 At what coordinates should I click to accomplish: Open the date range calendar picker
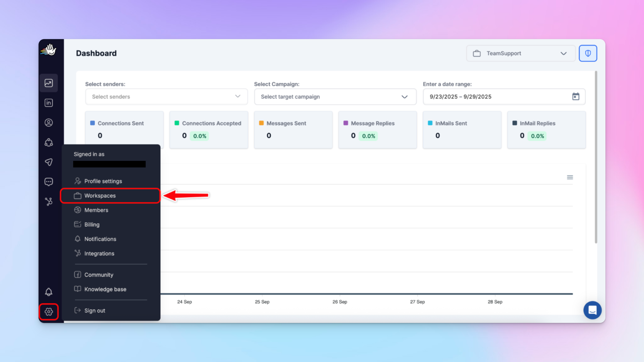[x=576, y=96]
